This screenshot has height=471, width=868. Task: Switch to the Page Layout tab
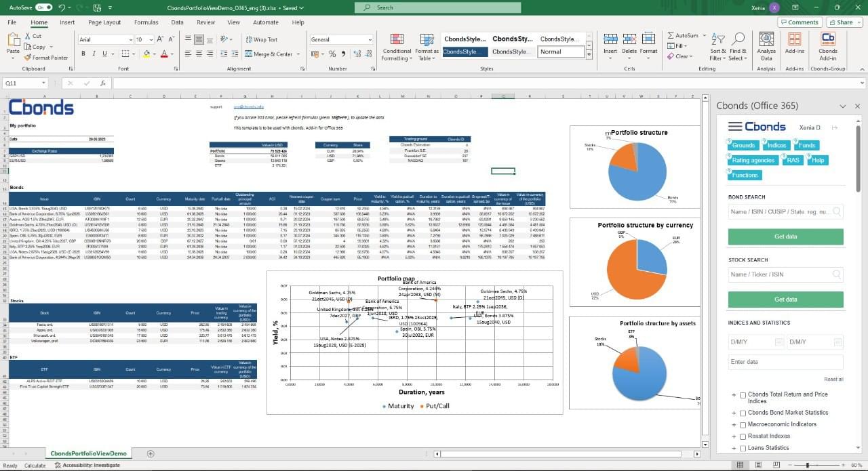pos(104,22)
